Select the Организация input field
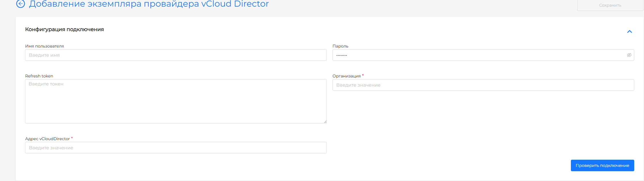Image resolution: width=644 pixels, height=181 pixels. 483,85
